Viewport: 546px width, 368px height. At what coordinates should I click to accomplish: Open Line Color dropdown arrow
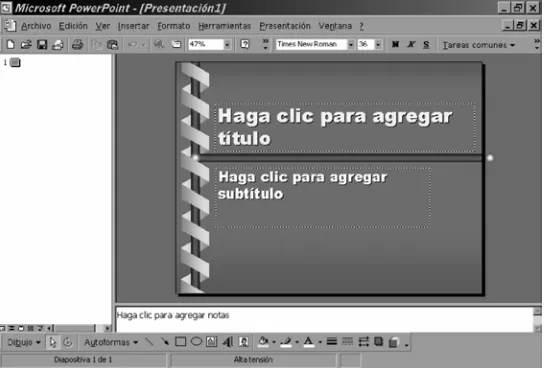(x=297, y=342)
